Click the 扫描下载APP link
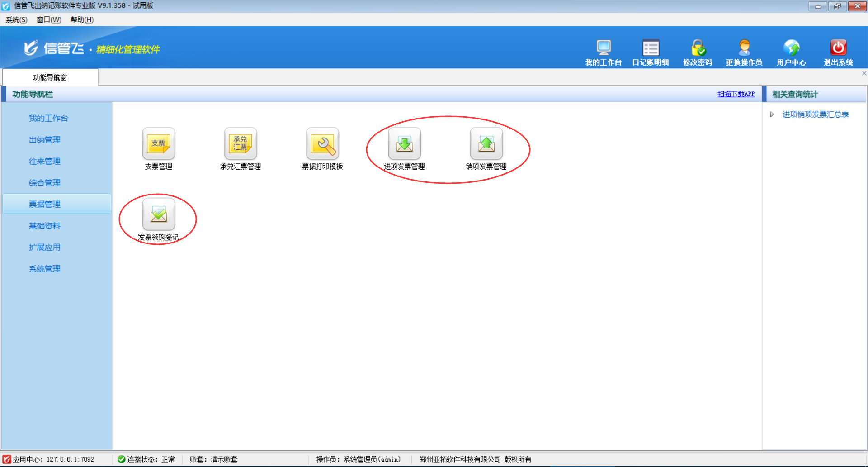Screen dimensions: 868x467 (x=736, y=94)
